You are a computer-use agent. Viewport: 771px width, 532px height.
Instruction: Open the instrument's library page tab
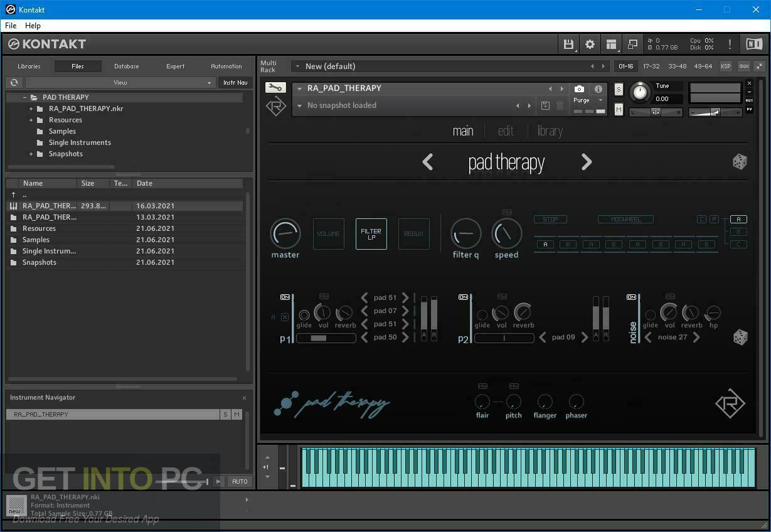tap(550, 130)
